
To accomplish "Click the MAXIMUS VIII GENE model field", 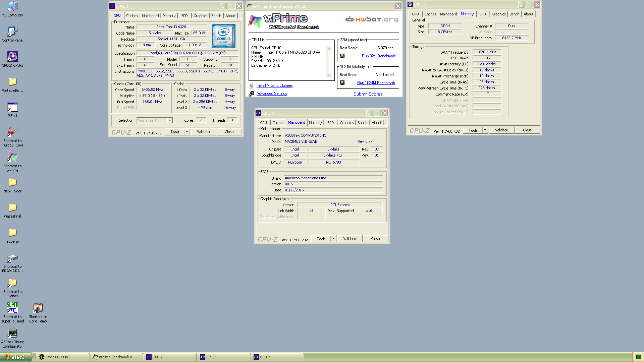I will pyautogui.click(x=315, y=141).
